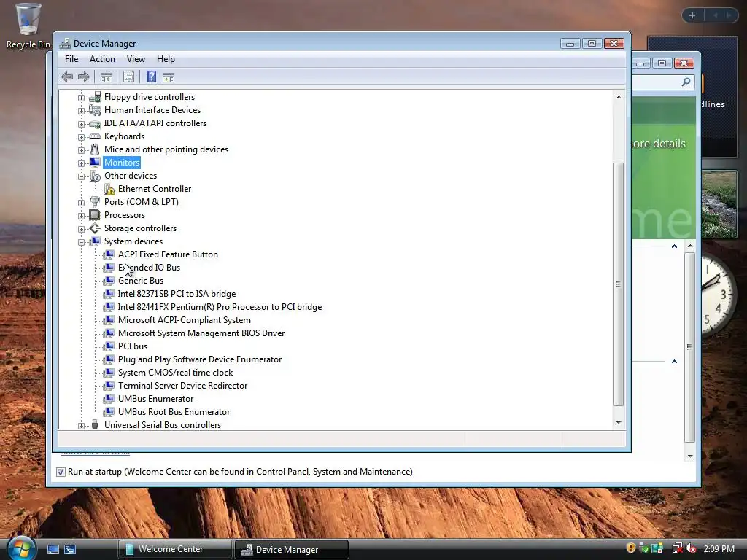Click the IDE ATA/ATAPI controllers icon
Image resolution: width=747 pixels, height=560 pixels.
click(95, 124)
